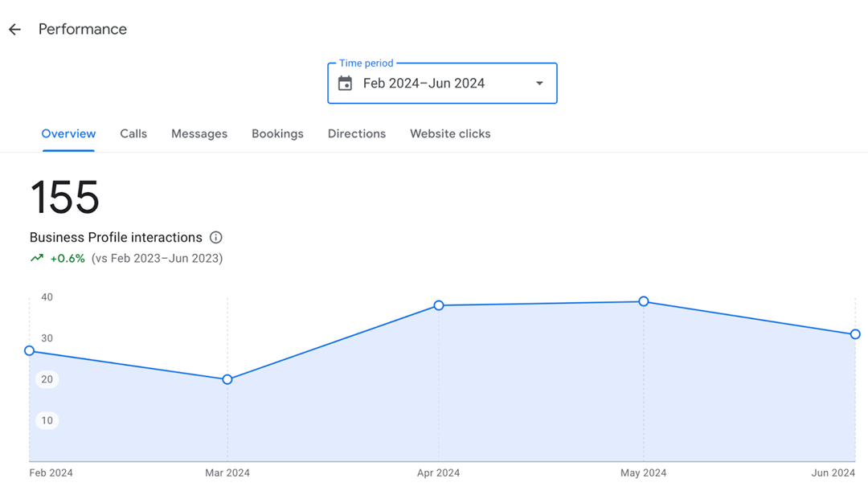The image size is (868, 499).
Task: Open the Calls tab
Action: pyautogui.click(x=133, y=134)
